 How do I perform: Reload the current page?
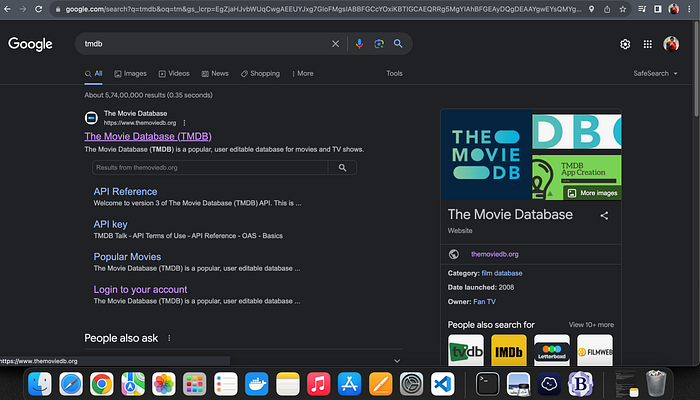39,9
